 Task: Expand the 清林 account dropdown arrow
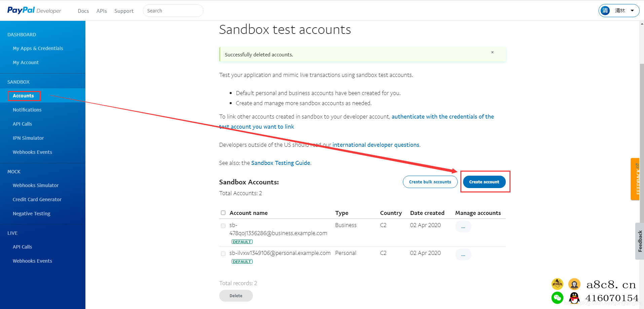point(632,10)
